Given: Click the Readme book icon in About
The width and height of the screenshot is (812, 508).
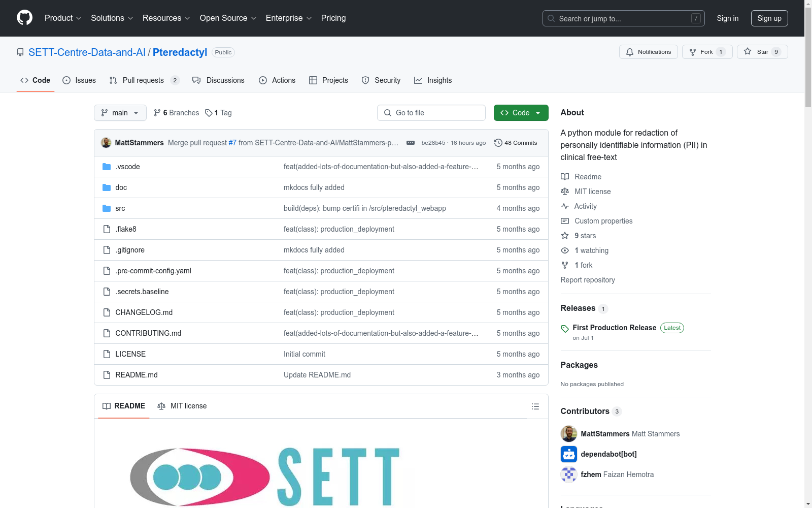Looking at the screenshot, I should [565, 177].
